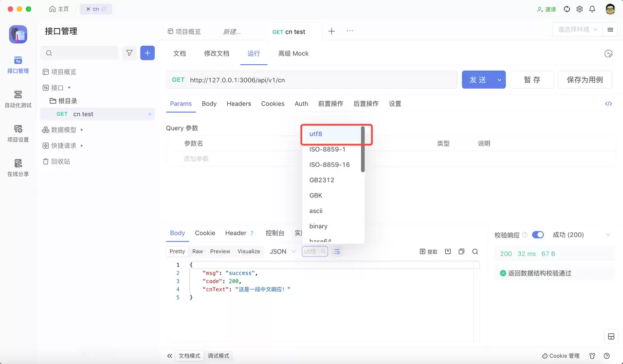Select GB2312 encoding option
This screenshot has height=364, width=623.
point(333,180)
